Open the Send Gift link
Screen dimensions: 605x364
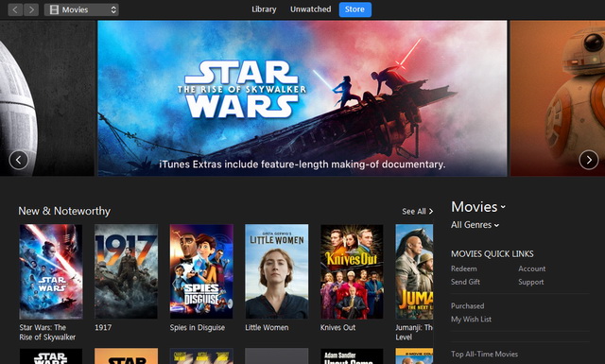465,282
